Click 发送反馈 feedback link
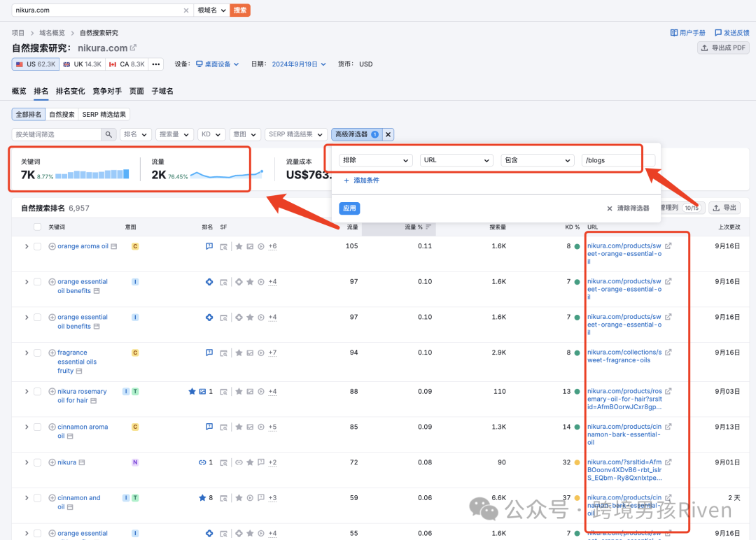The image size is (756, 540). (732, 33)
